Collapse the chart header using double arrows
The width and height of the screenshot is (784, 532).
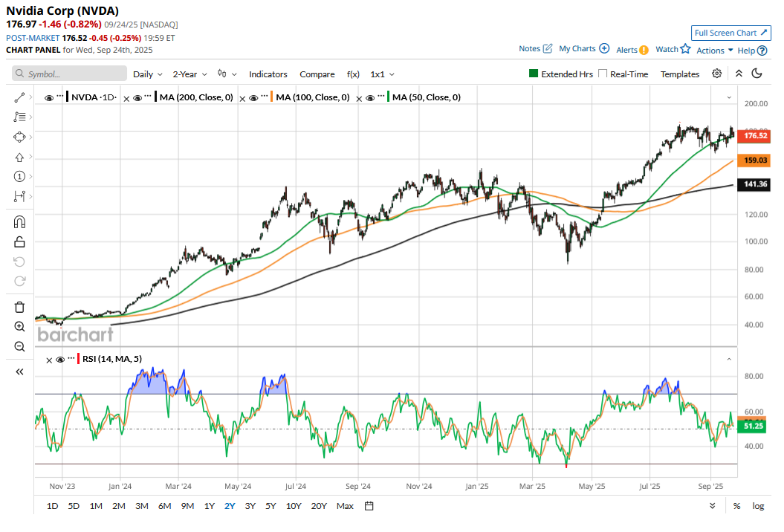pos(739,74)
